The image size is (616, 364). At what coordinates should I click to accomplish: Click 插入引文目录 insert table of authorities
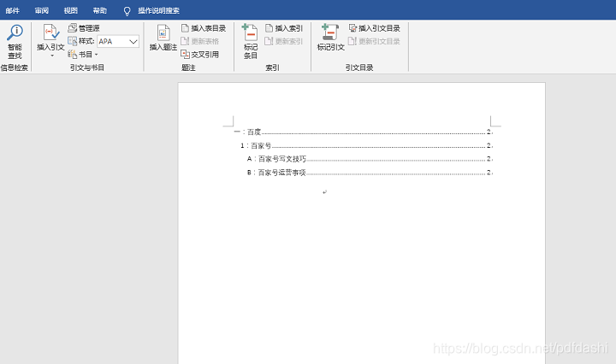point(375,28)
